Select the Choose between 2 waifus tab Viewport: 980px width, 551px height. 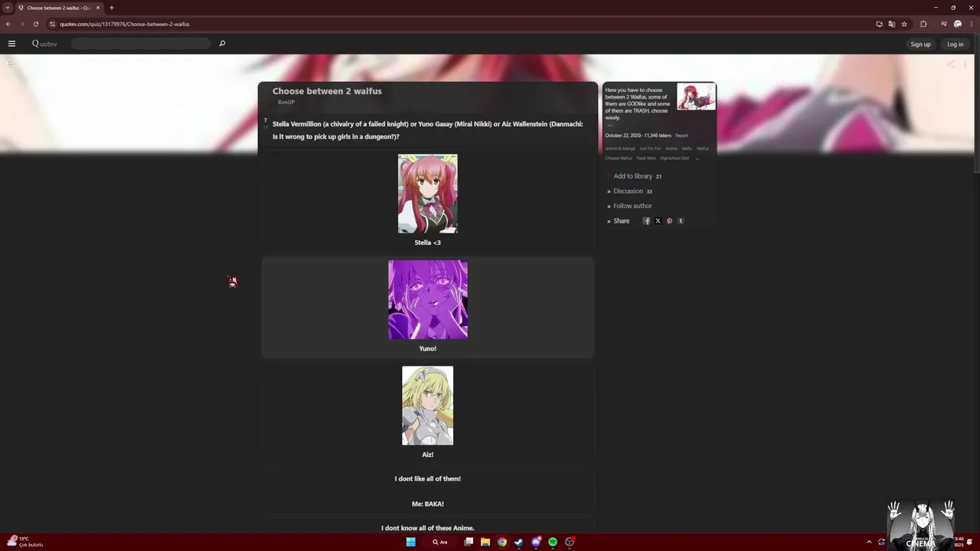click(59, 8)
